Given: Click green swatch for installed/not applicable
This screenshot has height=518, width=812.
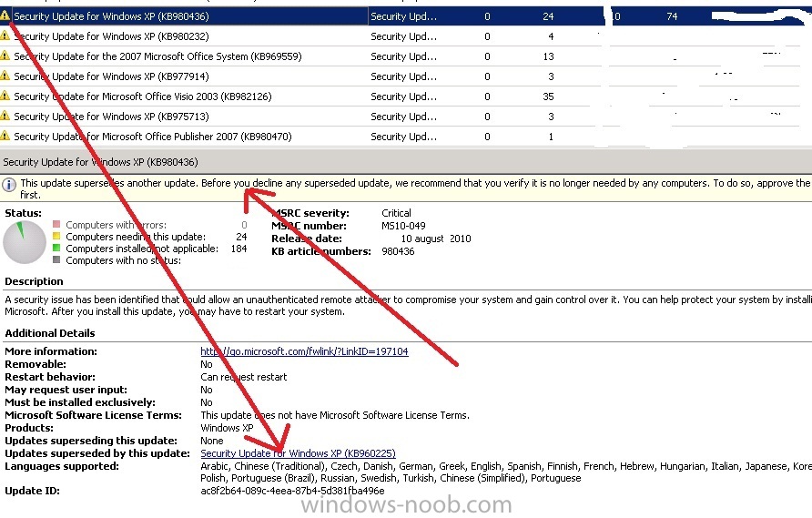Looking at the screenshot, I should coord(56,249).
